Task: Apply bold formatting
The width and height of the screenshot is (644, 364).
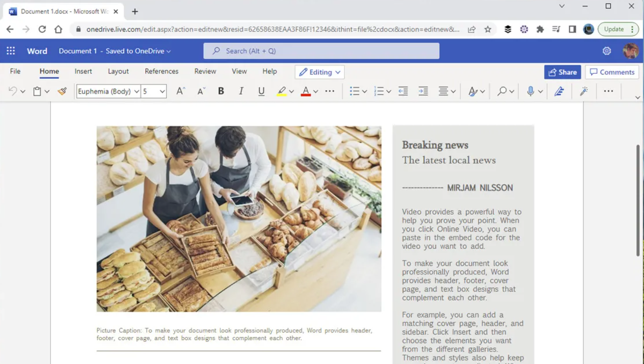Action: (x=221, y=91)
